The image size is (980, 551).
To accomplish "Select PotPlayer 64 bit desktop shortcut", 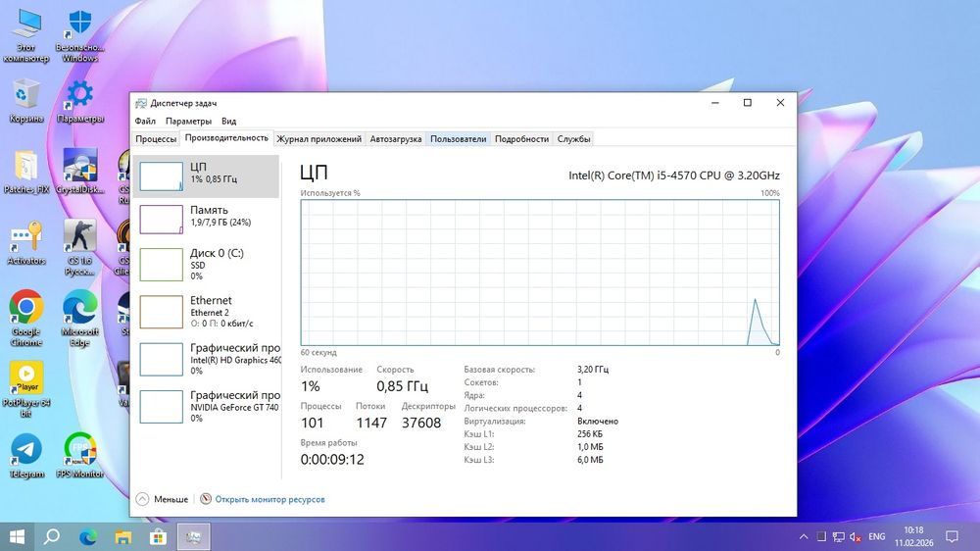I will pyautogui.click(x=26, y=389).
